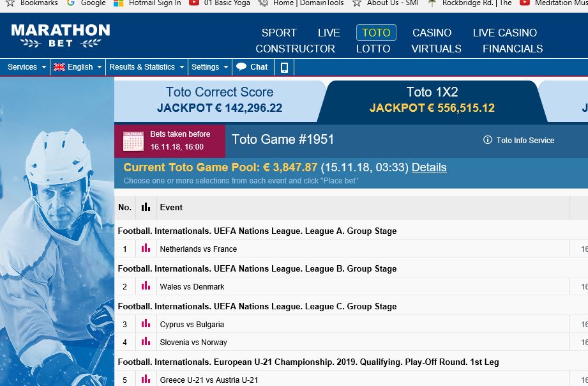Expand the Settings dropdown
The image size is (588, 386).
[209, 66]
